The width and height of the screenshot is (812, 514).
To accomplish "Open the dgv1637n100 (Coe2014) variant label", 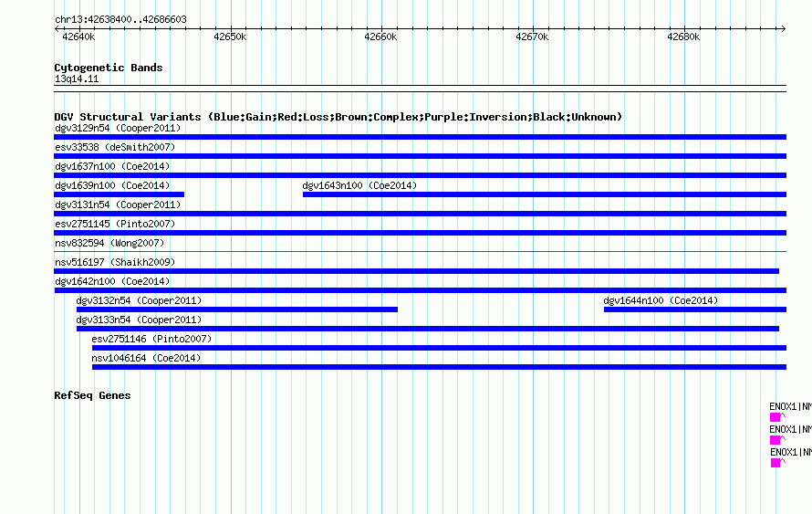I will [112, 166].
